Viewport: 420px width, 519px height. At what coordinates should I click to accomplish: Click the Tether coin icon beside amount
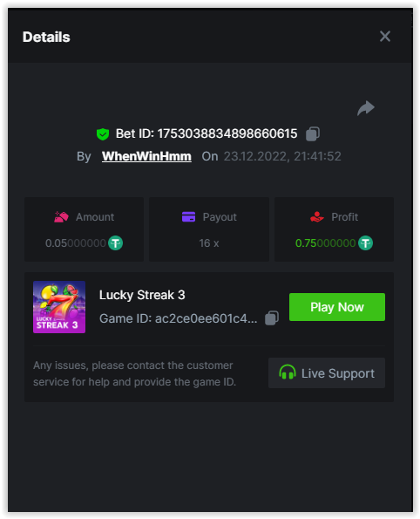click(x=115, y=243)
